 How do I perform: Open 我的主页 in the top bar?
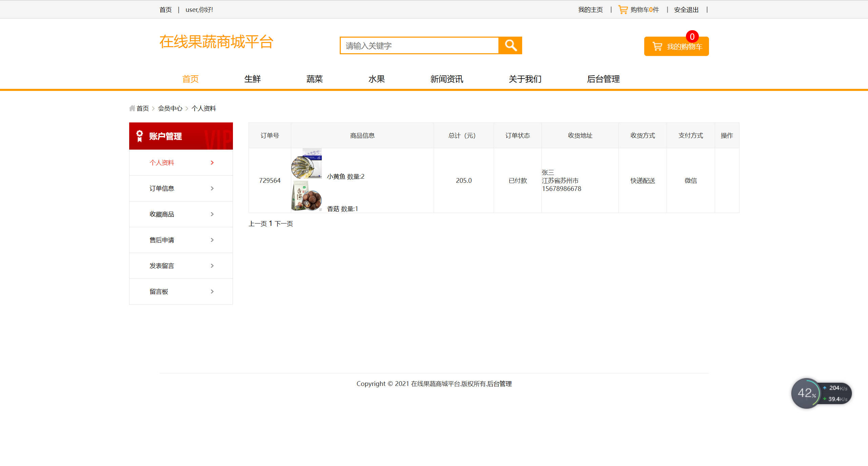coord(590,9)
